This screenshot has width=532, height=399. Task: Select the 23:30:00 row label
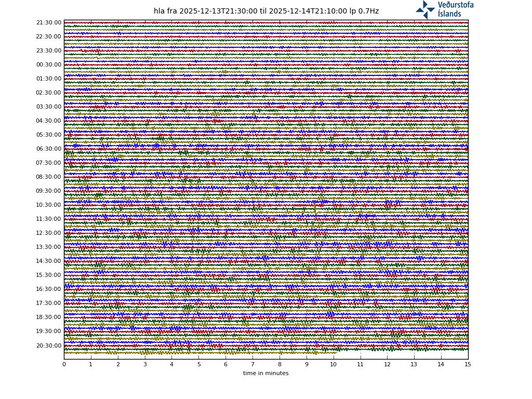tap(49, 51)
